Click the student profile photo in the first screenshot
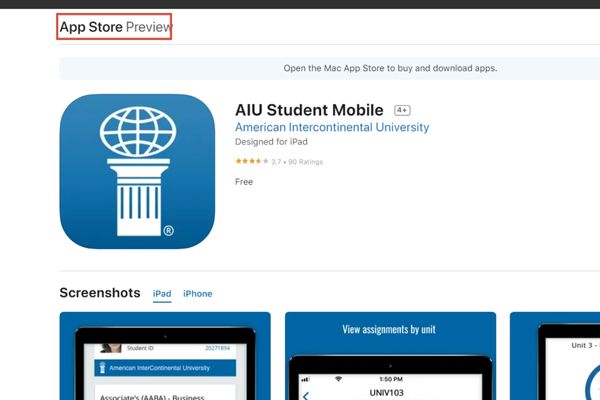The width and height of the screenshot is (600, 400). pos(111,348)
